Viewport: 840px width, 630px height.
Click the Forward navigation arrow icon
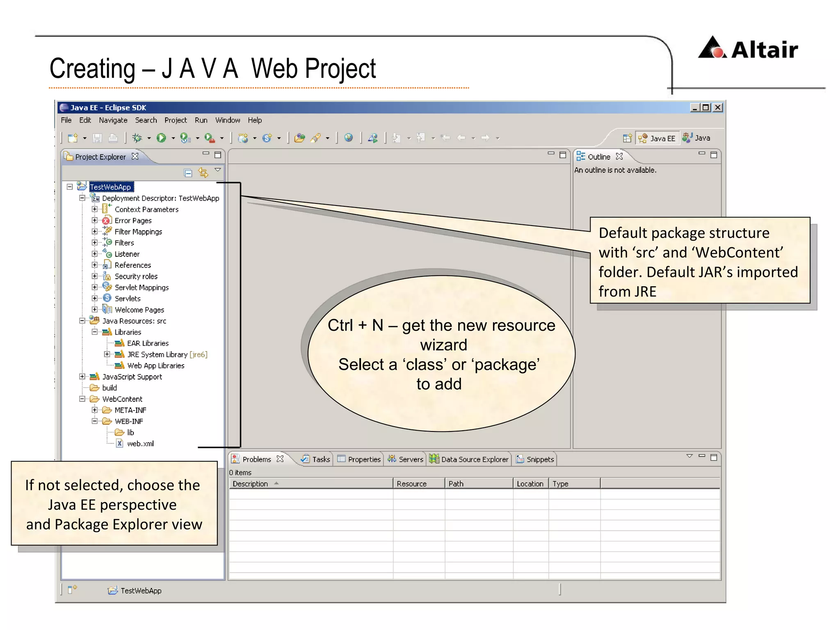[x=486, y=138]
